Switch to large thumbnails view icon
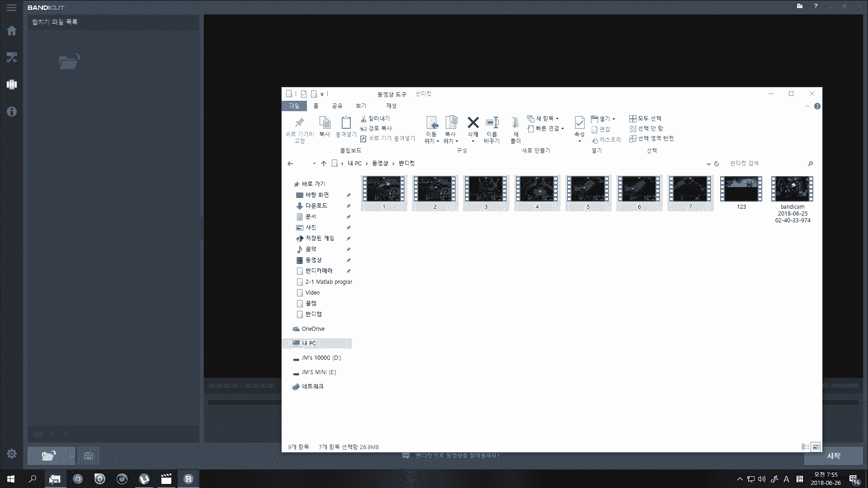This screenshot has height=488, width=868. (816, 447)
